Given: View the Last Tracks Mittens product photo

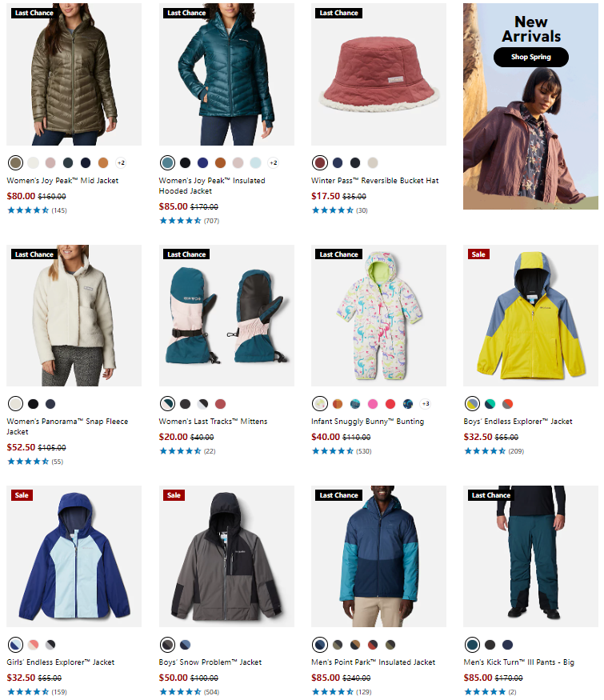Looking at the screenshot, I should (x=226, y=315).
